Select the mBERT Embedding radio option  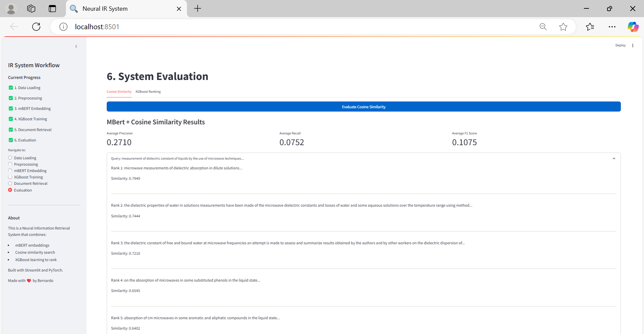coord(10,170)
